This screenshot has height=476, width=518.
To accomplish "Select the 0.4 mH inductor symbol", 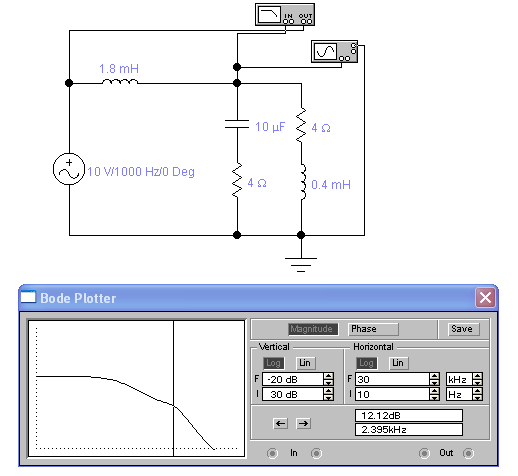I will pyautogui.click(x=303, y=182).
